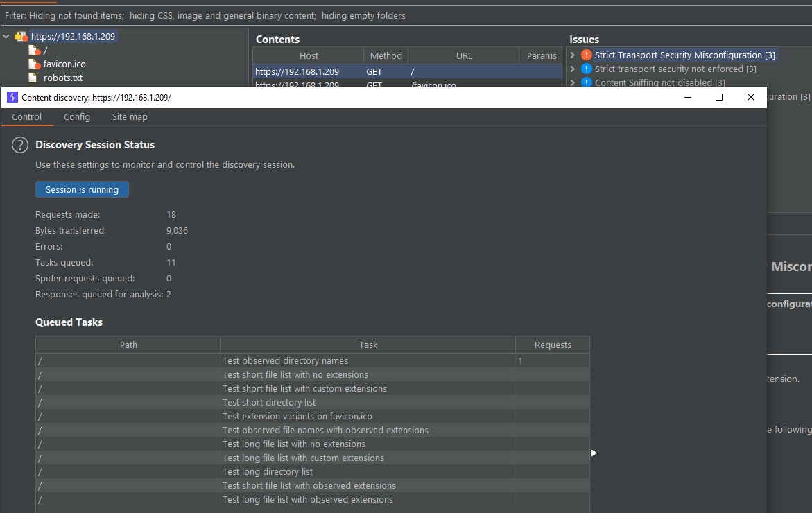812x513 pixels.
Task: Click Session is running to pause the discovery session
Action: [82, 189]
